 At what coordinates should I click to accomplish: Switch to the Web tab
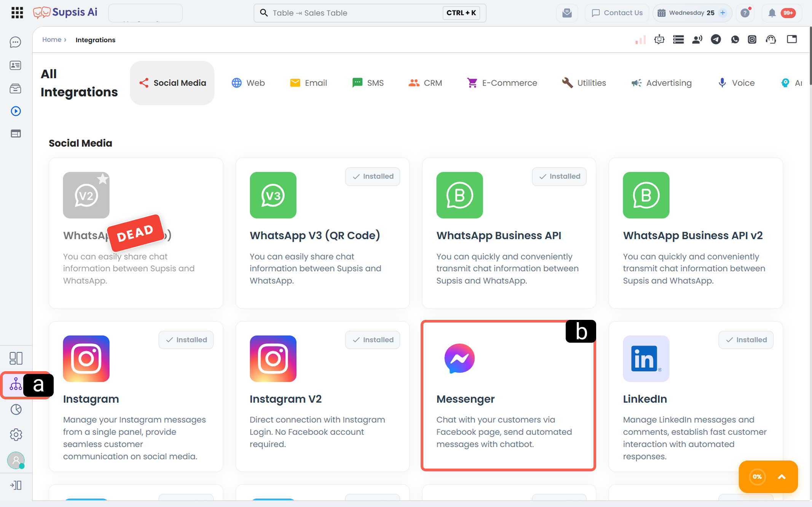tap(248, 83)
